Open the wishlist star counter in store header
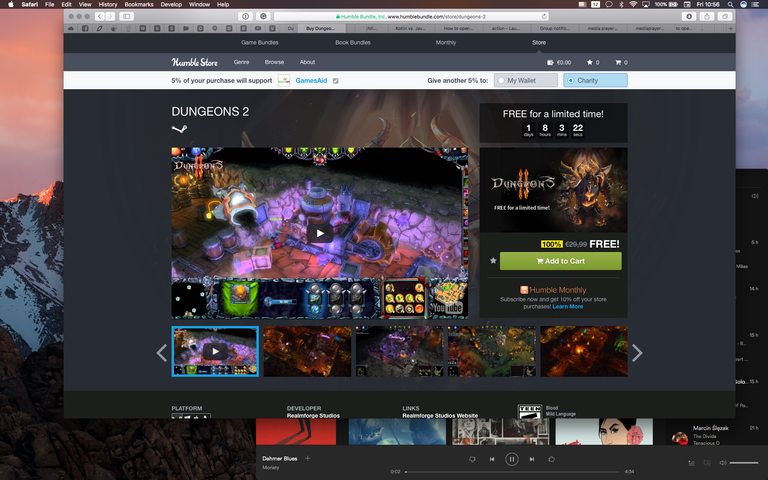 [593, 62]
